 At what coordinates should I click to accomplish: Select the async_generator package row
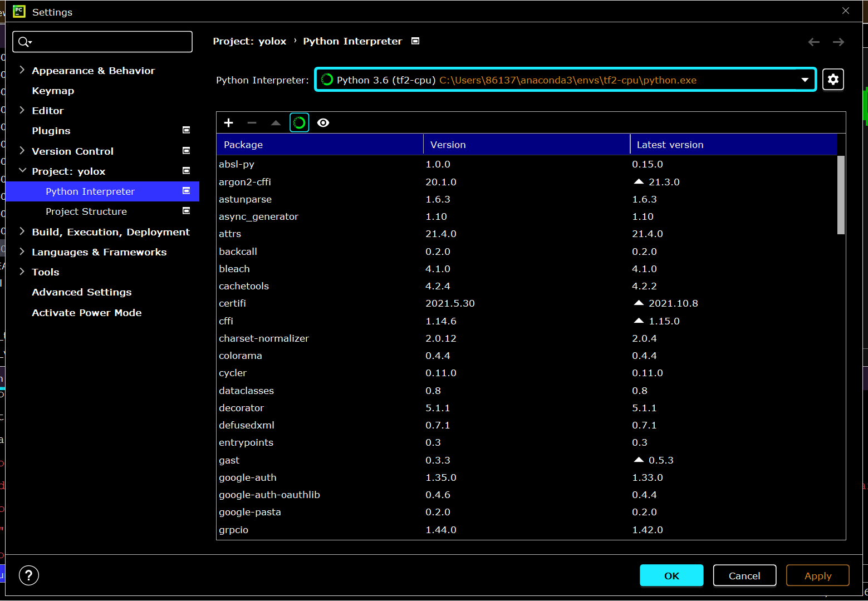(x=527, y=216)
